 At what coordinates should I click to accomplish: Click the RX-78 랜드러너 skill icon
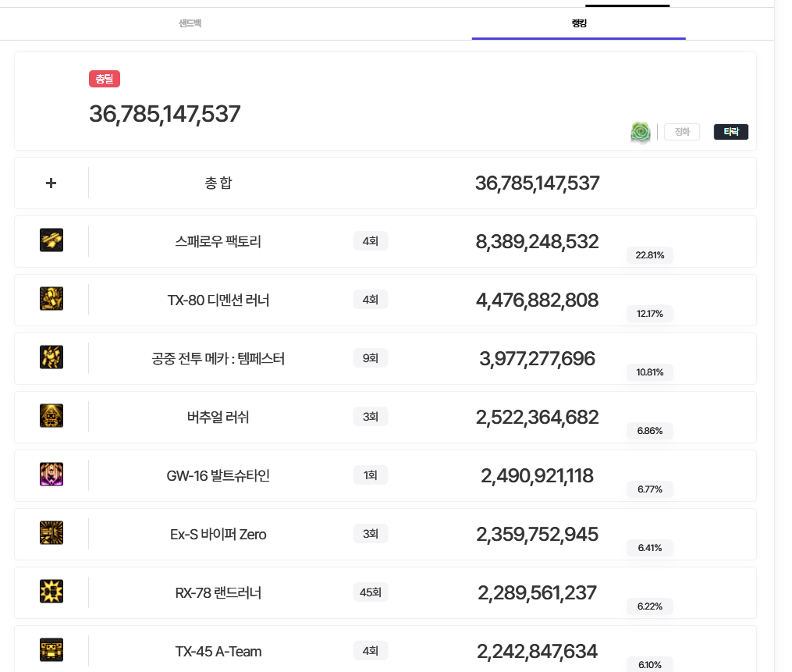51,592
